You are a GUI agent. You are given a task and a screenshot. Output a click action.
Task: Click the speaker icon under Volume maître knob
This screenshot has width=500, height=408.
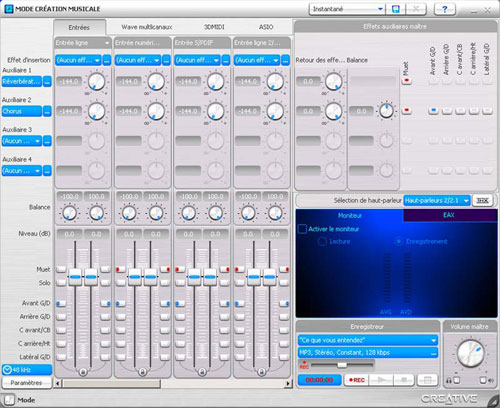[491, 380]
